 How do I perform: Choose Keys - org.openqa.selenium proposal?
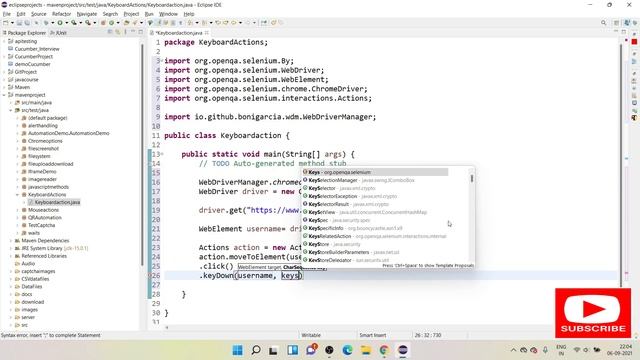(375, 172)
